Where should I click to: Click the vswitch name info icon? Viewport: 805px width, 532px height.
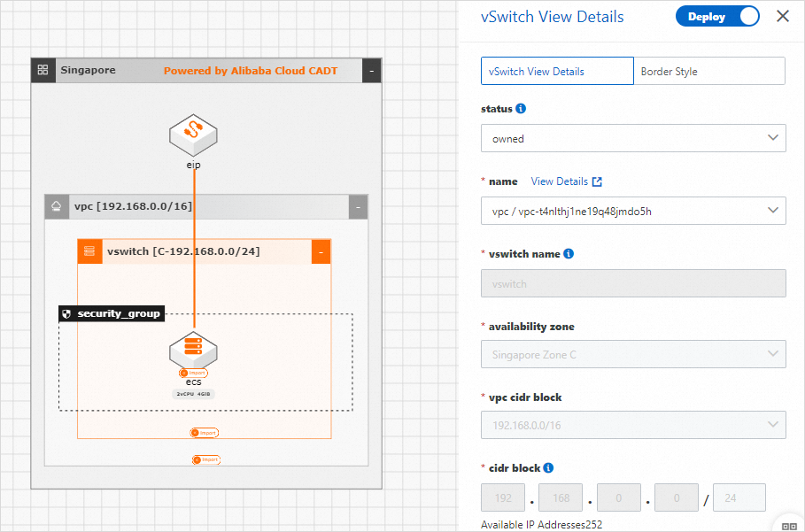(569, 254)
